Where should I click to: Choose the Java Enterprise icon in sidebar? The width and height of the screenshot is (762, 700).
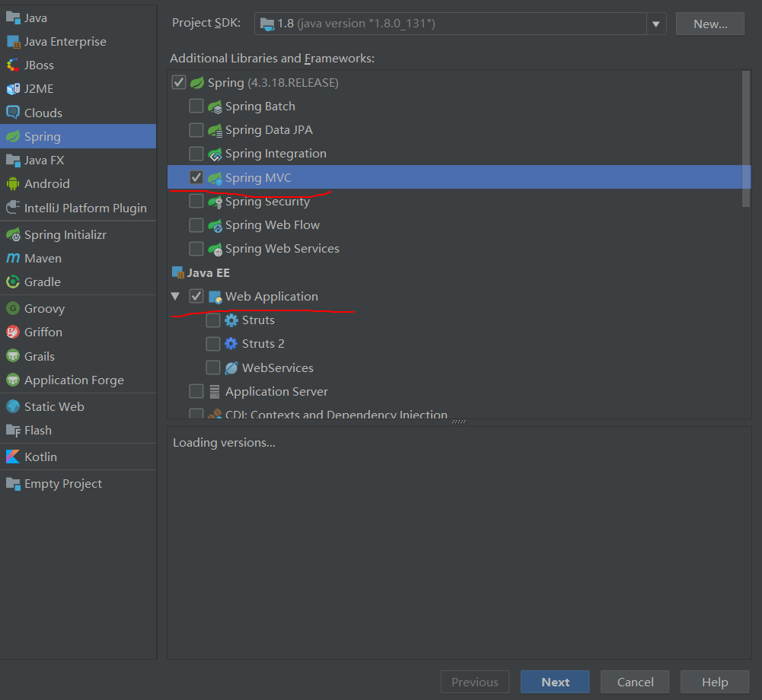pyautogui.click(x=13, y=42)
